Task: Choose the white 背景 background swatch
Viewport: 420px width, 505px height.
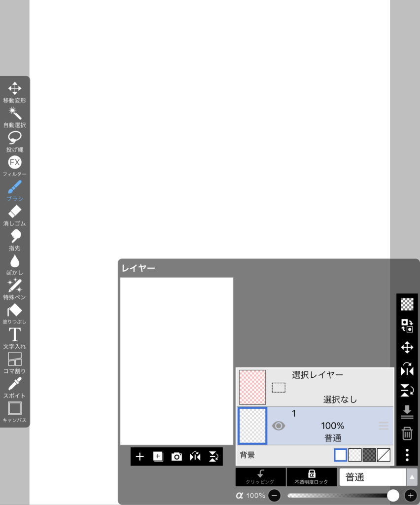Action: click(x=341, y=455)
